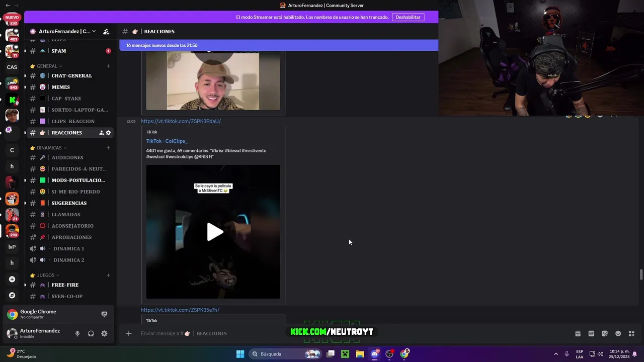Open the smiling man video thumbnail
The width and height of the screenshot is (644, 362).
coord(213,81)
